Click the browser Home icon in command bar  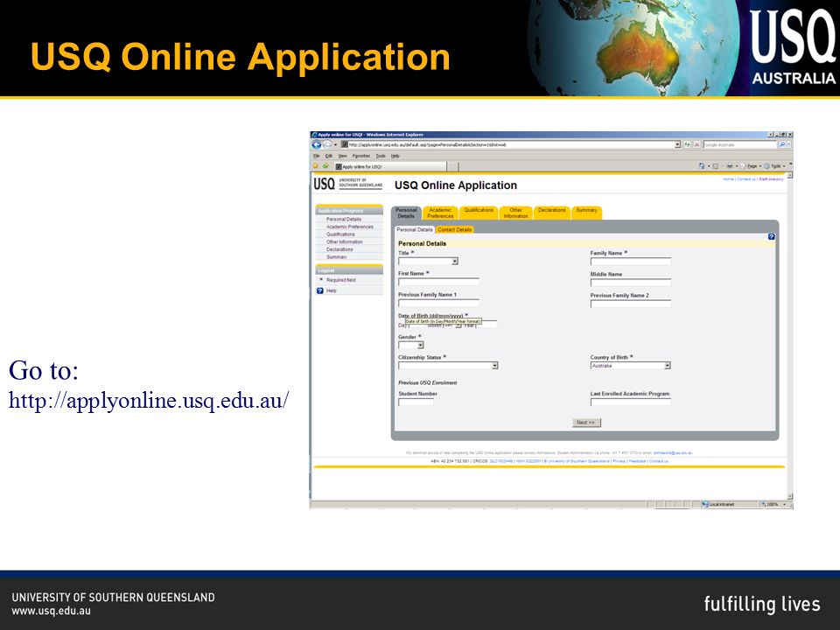pos(702,166)
